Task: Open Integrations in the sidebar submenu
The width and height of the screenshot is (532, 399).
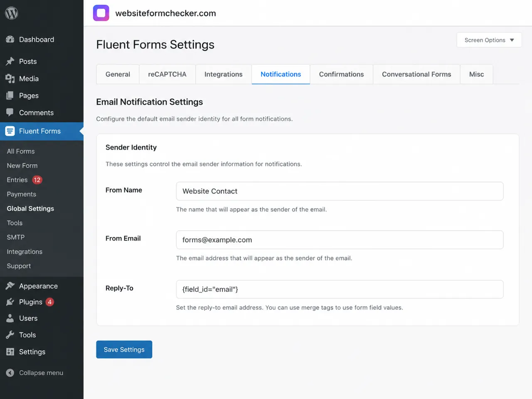Action: point(25,251)
